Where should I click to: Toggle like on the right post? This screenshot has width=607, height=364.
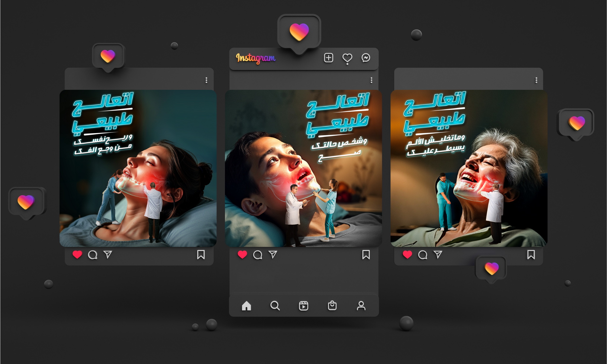(x=408, y=255)
